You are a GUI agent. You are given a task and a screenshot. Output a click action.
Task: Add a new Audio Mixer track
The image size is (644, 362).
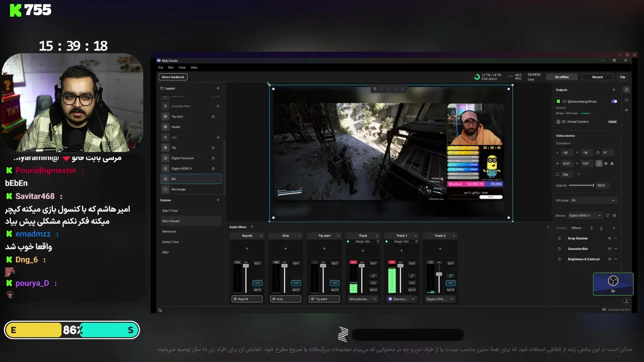(x=252, y=227)
